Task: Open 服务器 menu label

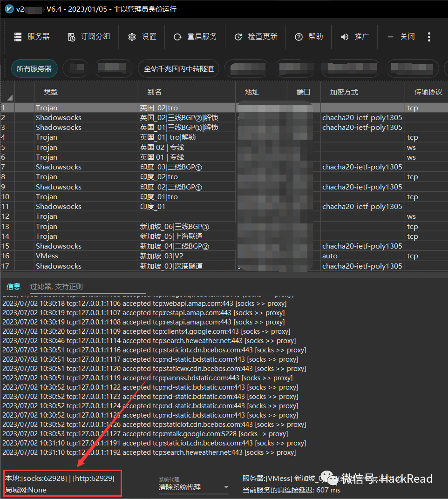Action: pyautogui.click(x=39, y=37)
